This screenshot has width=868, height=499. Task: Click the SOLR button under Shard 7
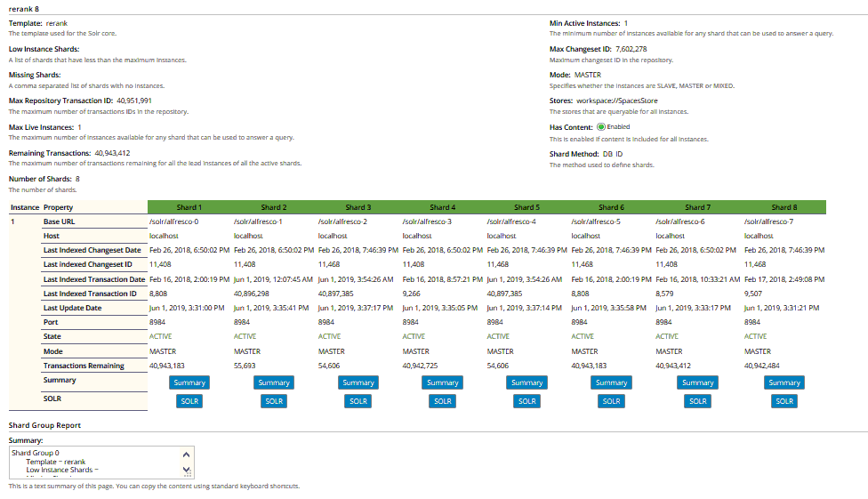(697, 401)
